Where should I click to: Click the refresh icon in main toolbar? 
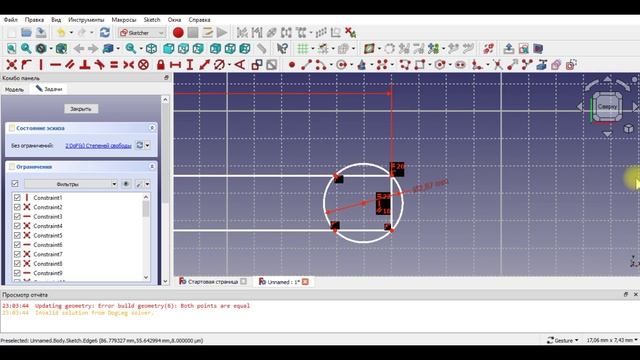[x=105, y=33]
